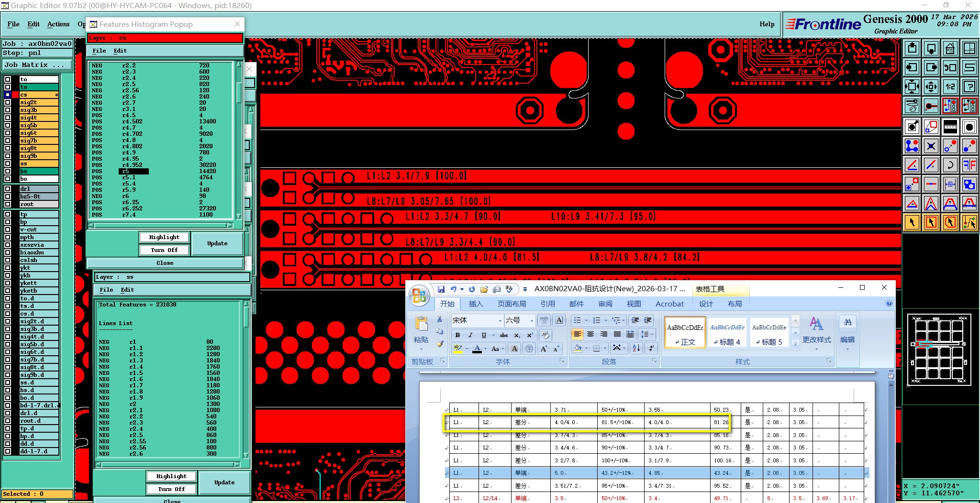Image resolution: width=980 pixels, height=503 pixels.
Task: Click Undo icon in Word toolbar
Action: tap(453, 289)
